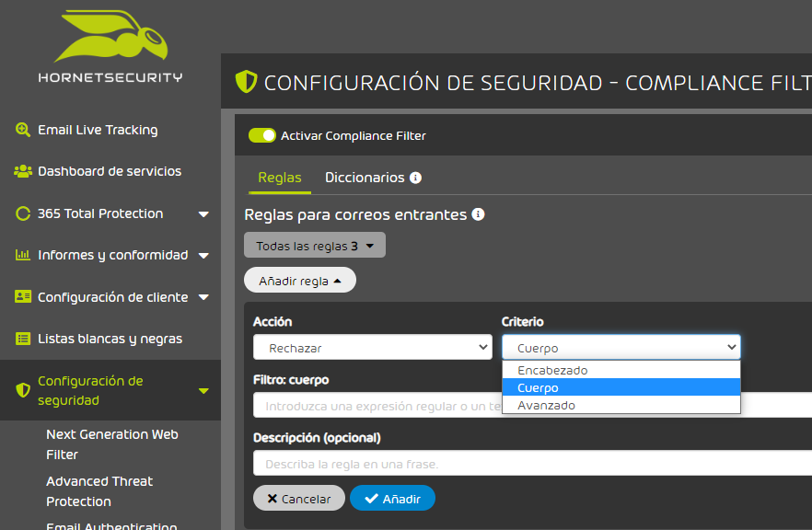This screenshot has width=812, height=530.
Task: Expand the Informes y conformidad menu arrow
Action: (203, 255)
